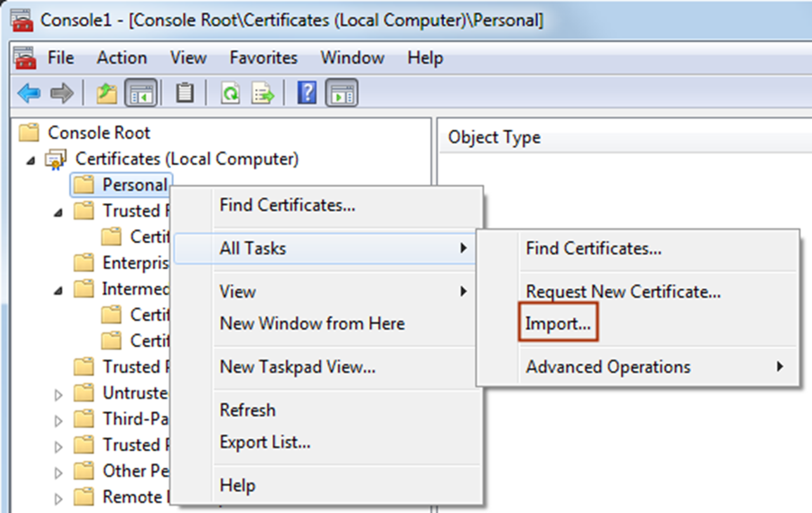The width and height of the screenshot is (812, 513).
Task: Expand the Untrusted folder node arrow
Action: click(58, 394)
